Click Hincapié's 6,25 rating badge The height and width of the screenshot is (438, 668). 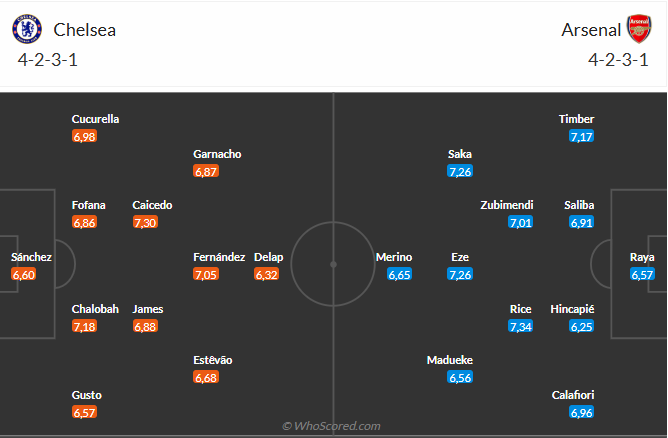[x=582, y=326]
